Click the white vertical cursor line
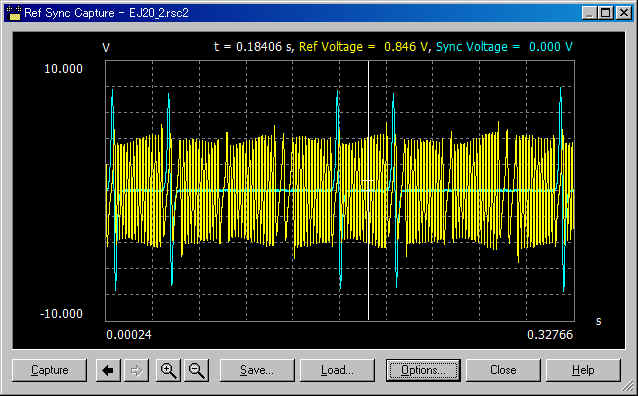The height and width of the screenshot is (396, 638). 369,244
